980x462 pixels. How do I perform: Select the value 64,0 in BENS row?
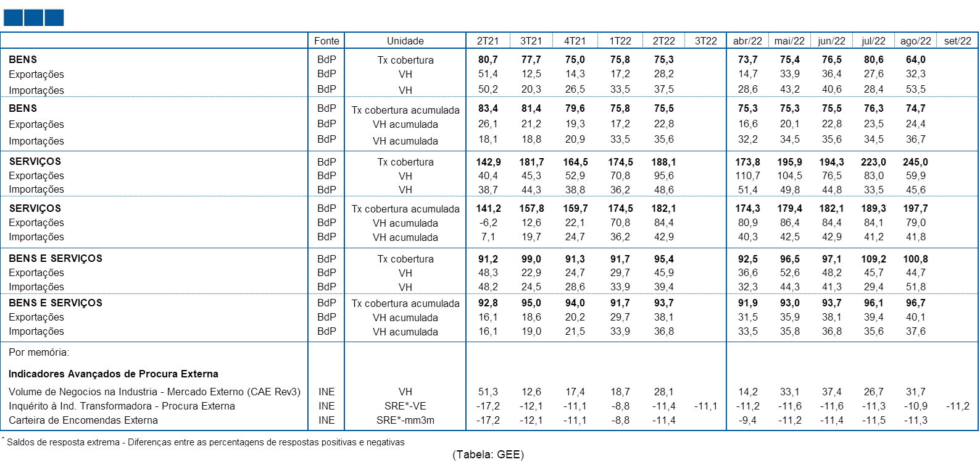915,59
